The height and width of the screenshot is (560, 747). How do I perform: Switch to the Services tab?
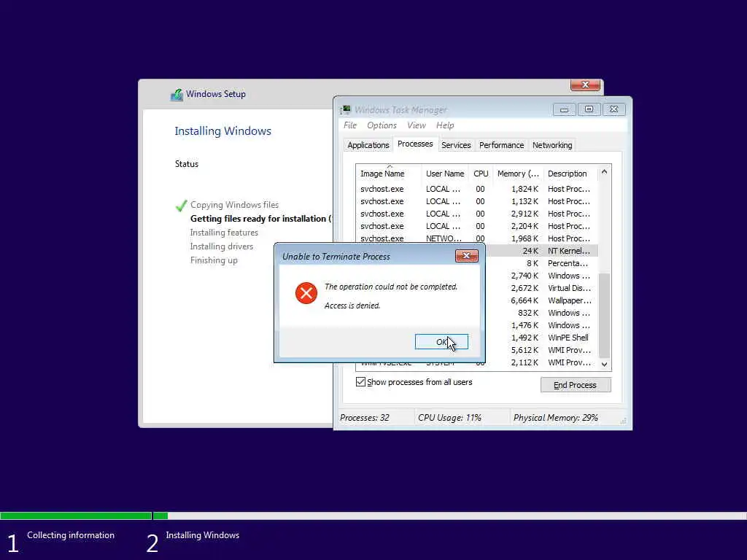[x=456, y=145]
